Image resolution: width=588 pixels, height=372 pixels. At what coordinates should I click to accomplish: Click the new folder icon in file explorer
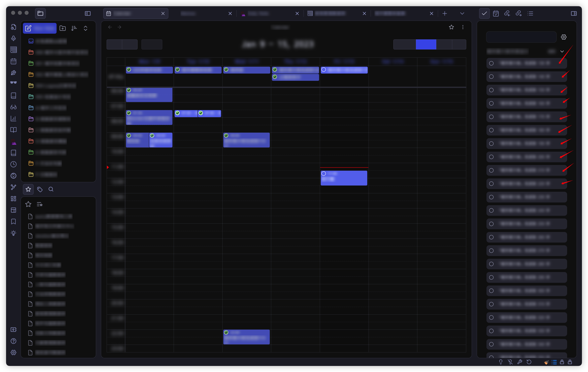click(62, 28)
